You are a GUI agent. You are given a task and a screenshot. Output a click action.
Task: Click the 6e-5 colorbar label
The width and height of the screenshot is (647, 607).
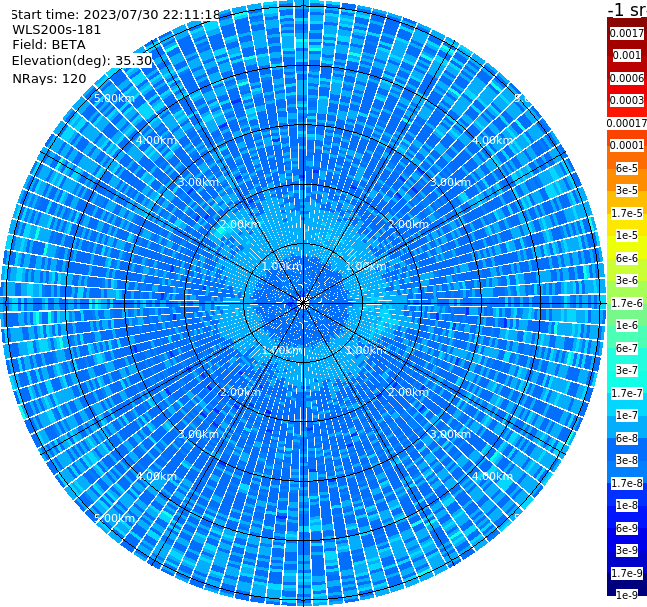[627, 168]
